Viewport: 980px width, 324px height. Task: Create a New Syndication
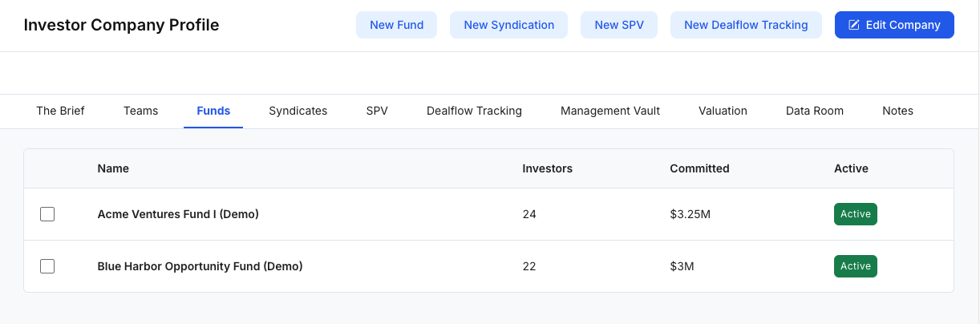tap(508, 25)
